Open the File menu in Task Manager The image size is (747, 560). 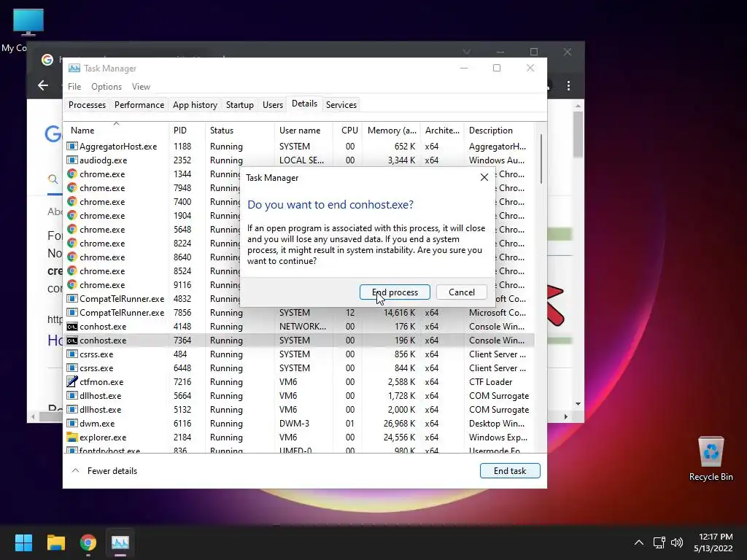pos(74,87)
